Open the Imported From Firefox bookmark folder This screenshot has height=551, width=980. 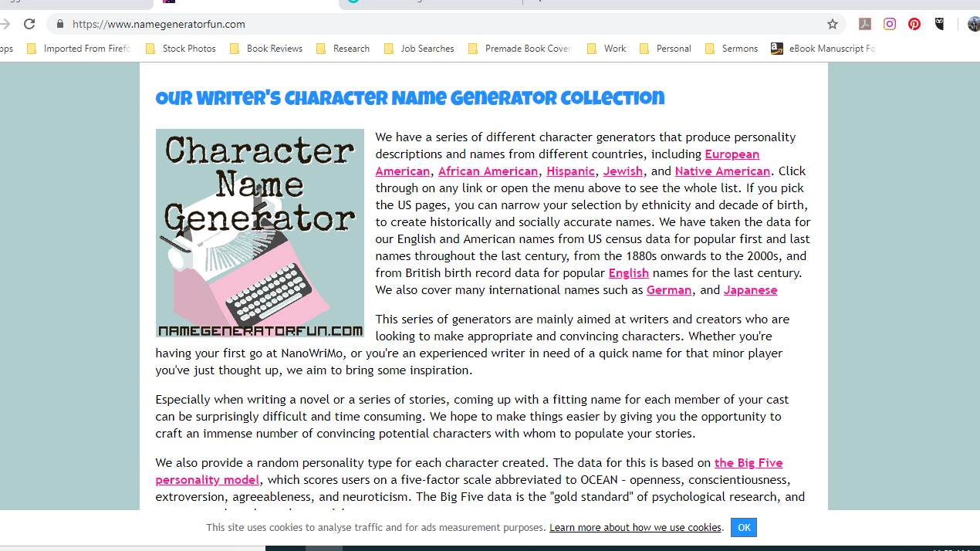[x=79, y=49]
